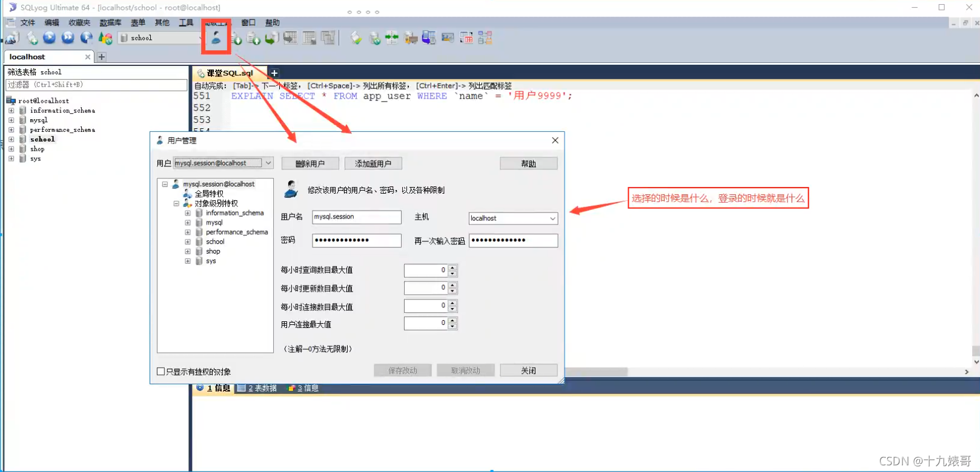This screenshot has width=980, height=472.
Task: Open the 工具 menu
Action: 186,22
